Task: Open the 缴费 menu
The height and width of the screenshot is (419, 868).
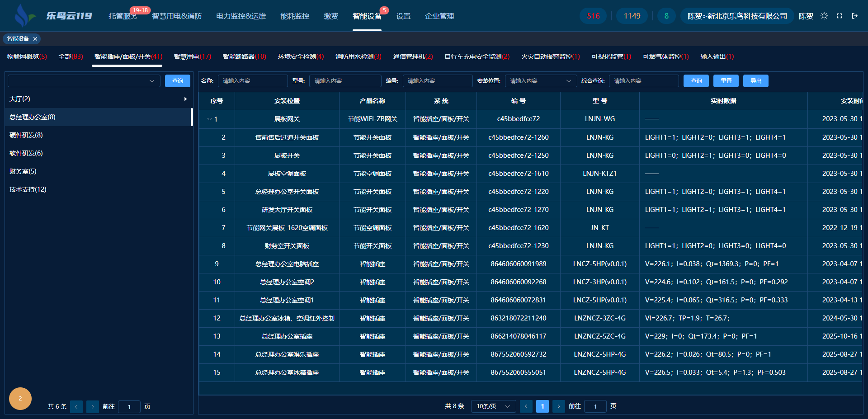Action: click(331, 16)
